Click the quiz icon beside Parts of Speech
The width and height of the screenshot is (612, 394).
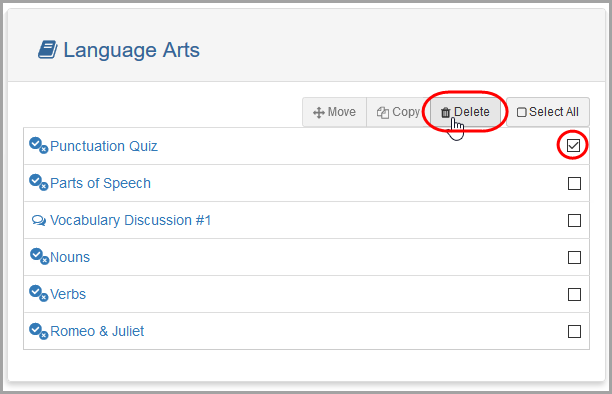coord(39,182)
